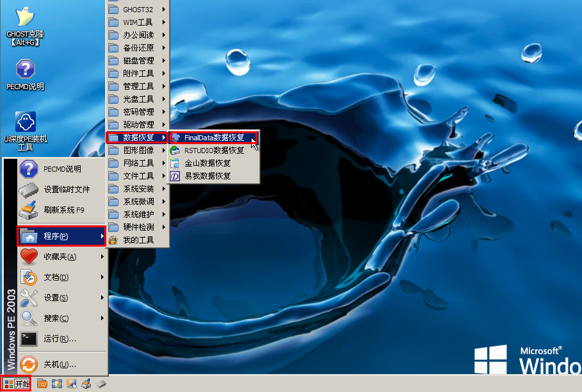The image size is (582, 392).
Task: Open file search folder icon on taskbar
Action: point(42,384)
